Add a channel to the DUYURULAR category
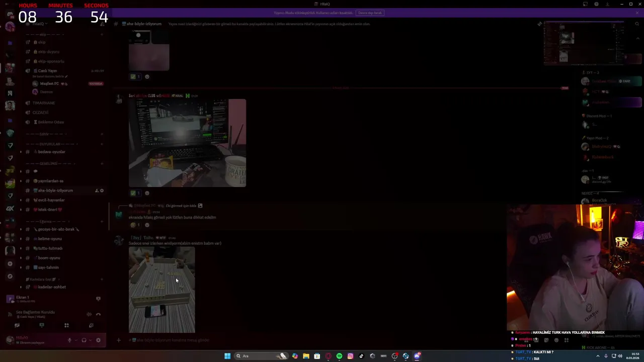 (x=102, y=144)
